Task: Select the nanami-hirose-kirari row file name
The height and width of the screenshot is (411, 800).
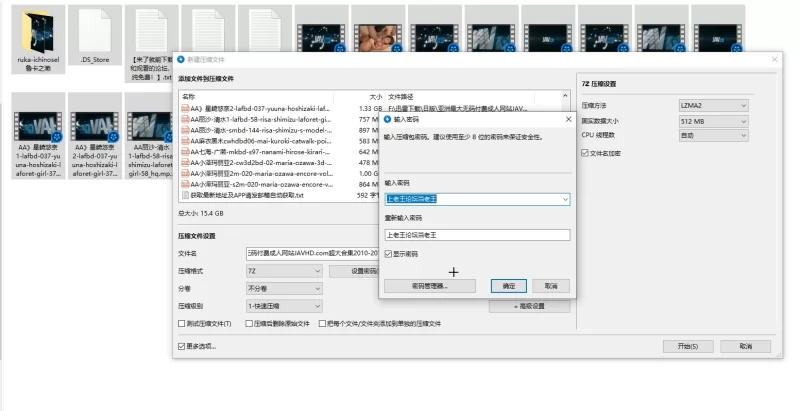Action: click(260, 152)
